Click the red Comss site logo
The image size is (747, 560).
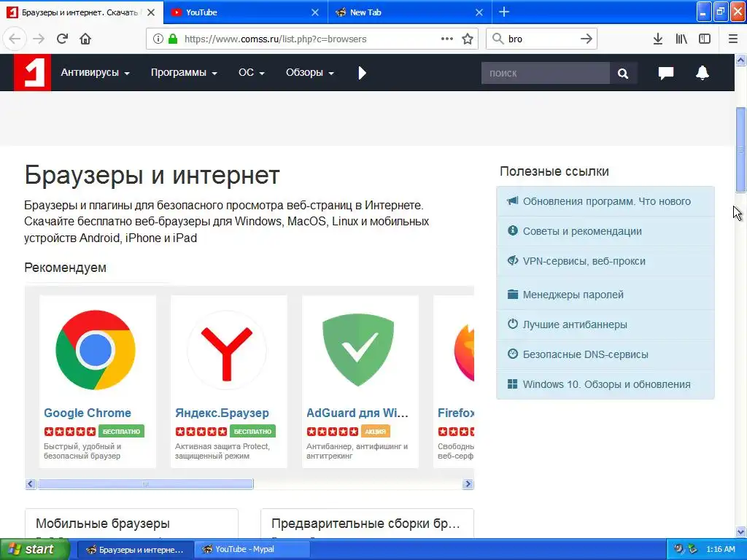[32, 72]
